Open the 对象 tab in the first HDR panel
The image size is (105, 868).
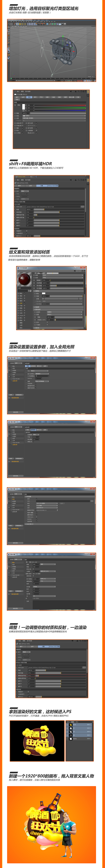(x=42, y=186)
